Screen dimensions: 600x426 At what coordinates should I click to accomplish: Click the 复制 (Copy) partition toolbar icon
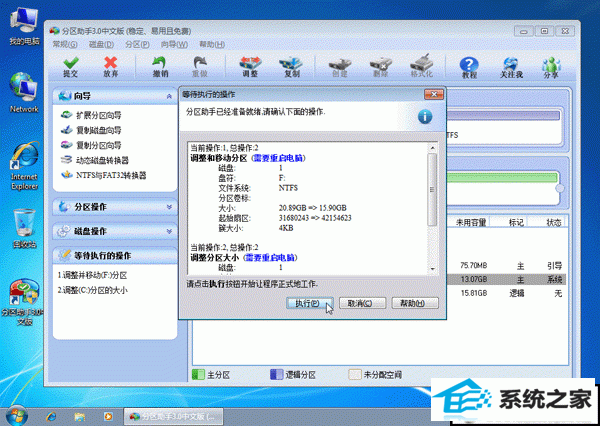(x=292, y=66)
